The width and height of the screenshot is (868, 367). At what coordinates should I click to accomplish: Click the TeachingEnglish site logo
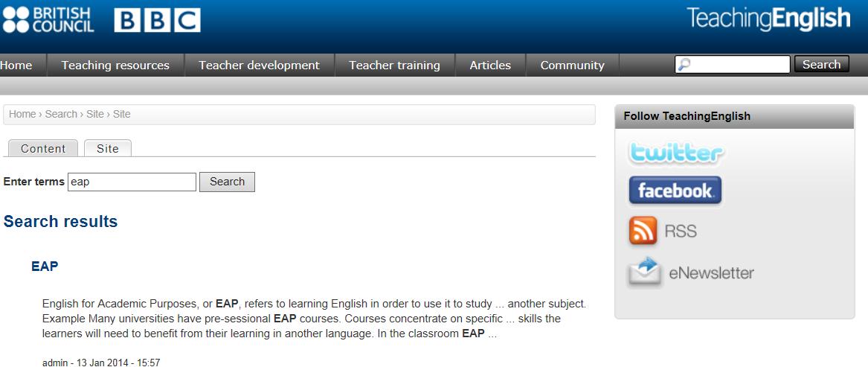pyautogui.click(x=768, y=18)
